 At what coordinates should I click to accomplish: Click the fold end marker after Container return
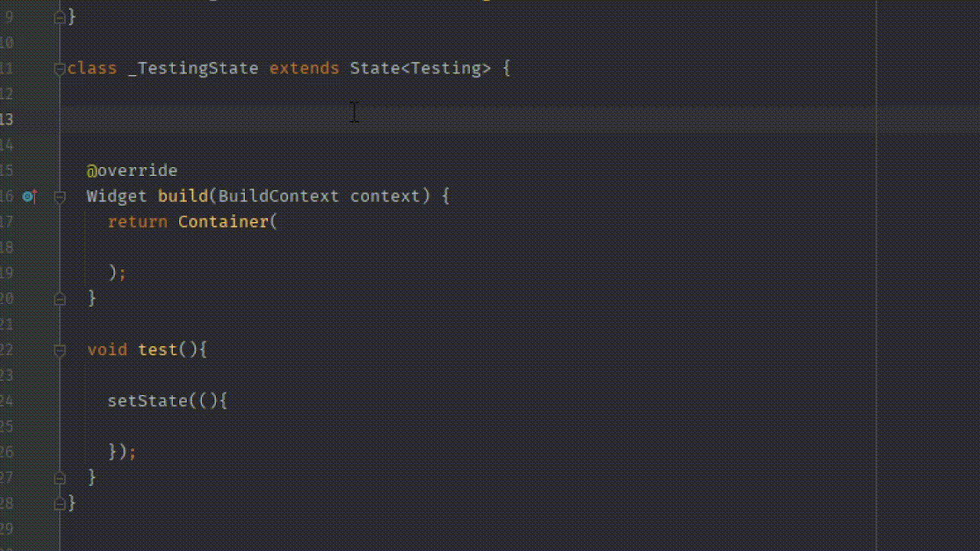60,298
